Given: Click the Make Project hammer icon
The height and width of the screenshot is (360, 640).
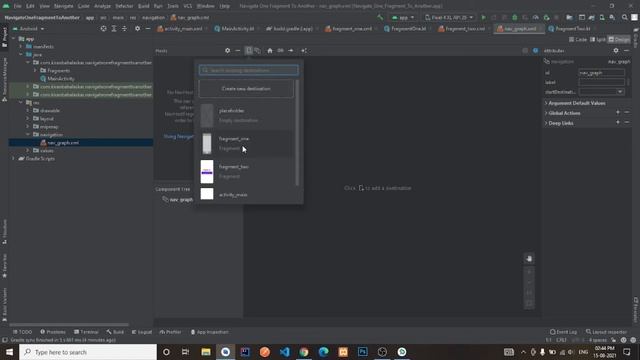Looking at the screenshot, I should click(x=380, y=18).
